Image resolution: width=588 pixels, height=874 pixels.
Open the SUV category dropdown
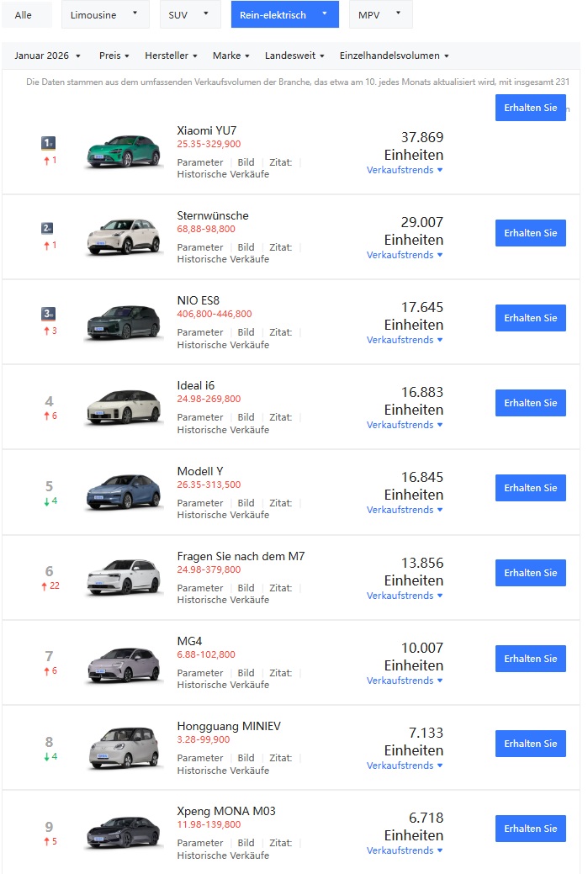(x=190, y=15)
